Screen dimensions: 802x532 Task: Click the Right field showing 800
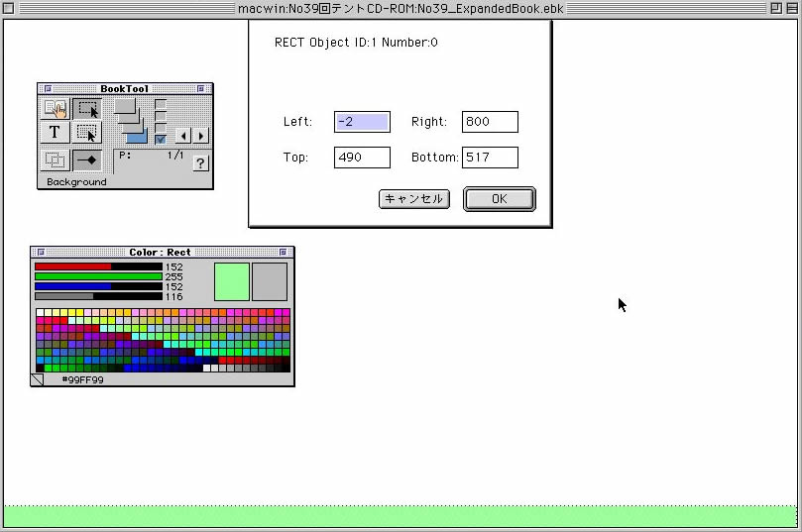pyautogui.click(x=490, y=122)
